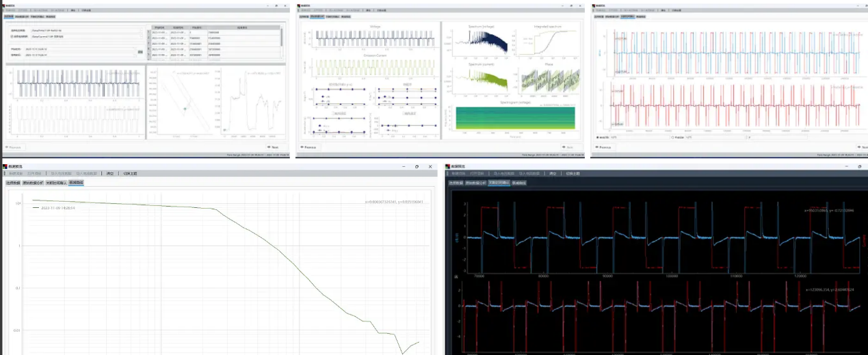Click the decay curve legend entry

pyautogui.click(x=55, y=208)
